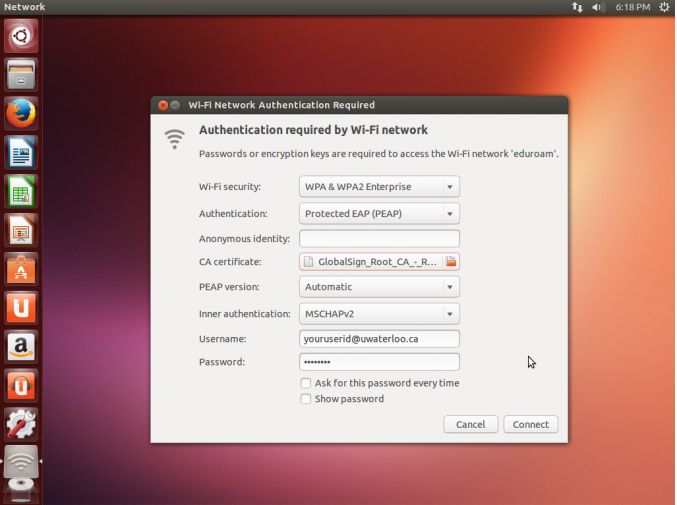Tick the Show password checkbox

[306, 399]
